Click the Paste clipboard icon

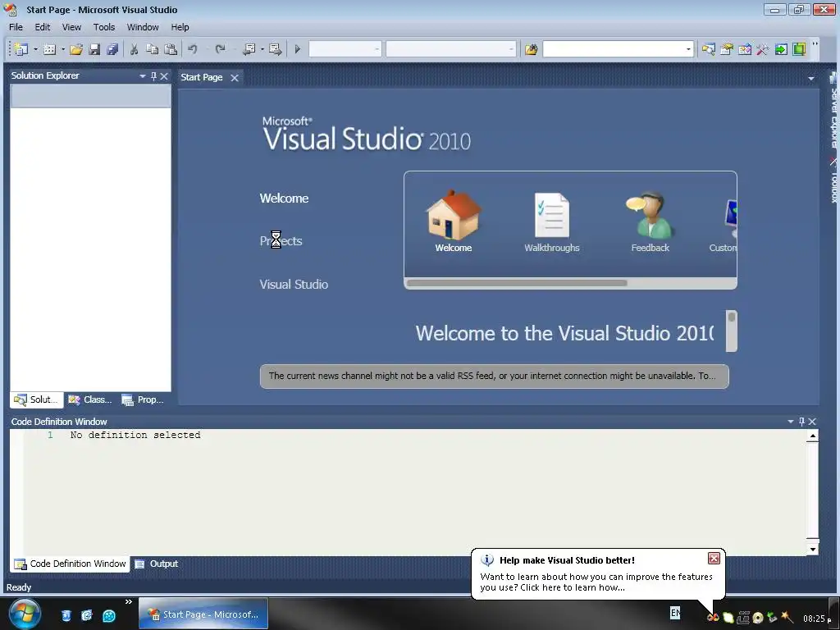click(x=171, y=49)
